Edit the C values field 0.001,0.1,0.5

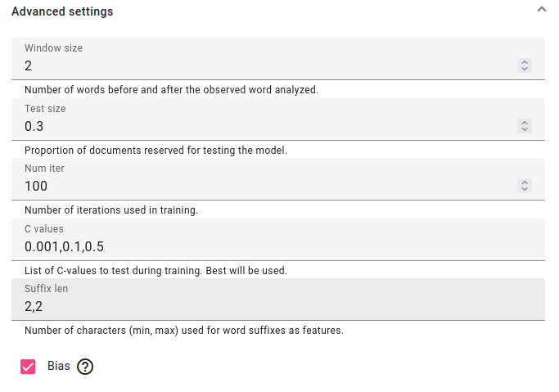pyautogui.click(x=278, y=240)
